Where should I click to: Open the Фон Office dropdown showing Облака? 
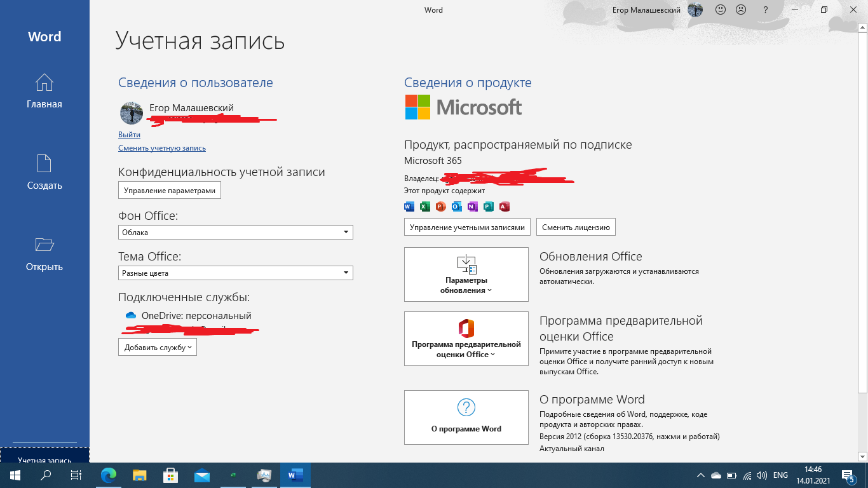[x=236, y=233]
